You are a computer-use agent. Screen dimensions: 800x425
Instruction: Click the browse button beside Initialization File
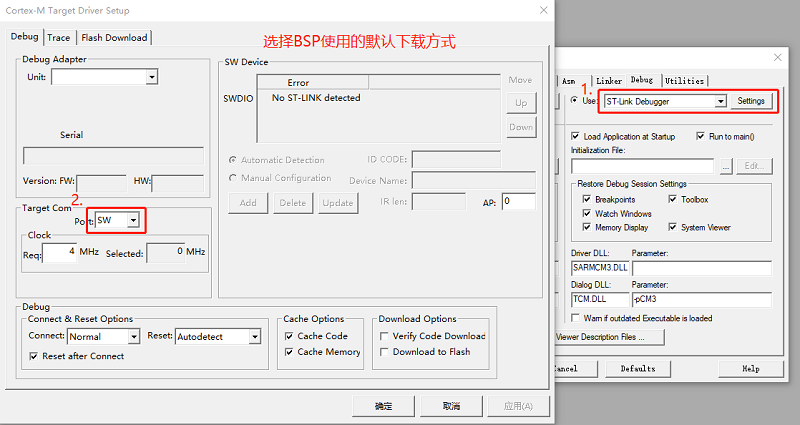coord(726,166)
